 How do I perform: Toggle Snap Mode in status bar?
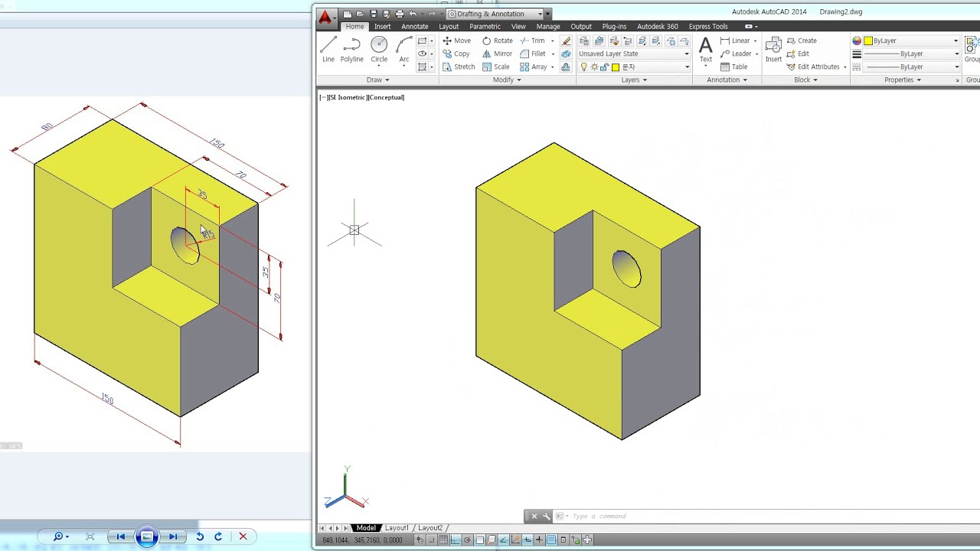pyautogui.click(x=432, y=540)
